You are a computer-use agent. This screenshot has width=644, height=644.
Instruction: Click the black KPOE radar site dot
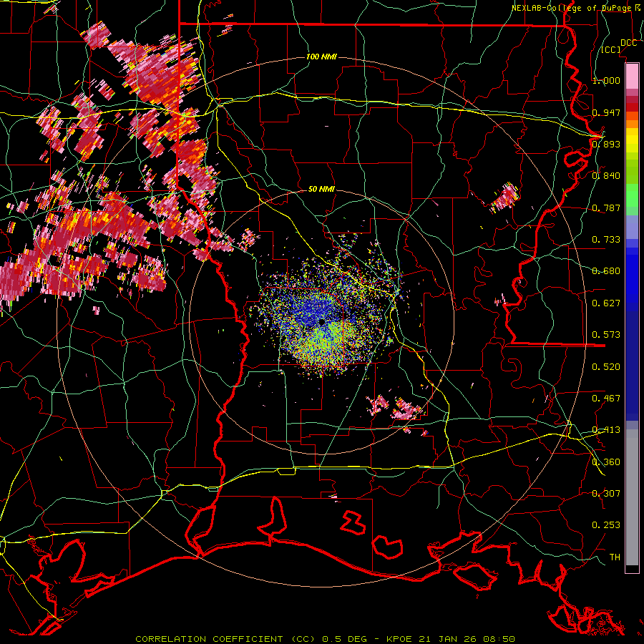tap(322, 321)
